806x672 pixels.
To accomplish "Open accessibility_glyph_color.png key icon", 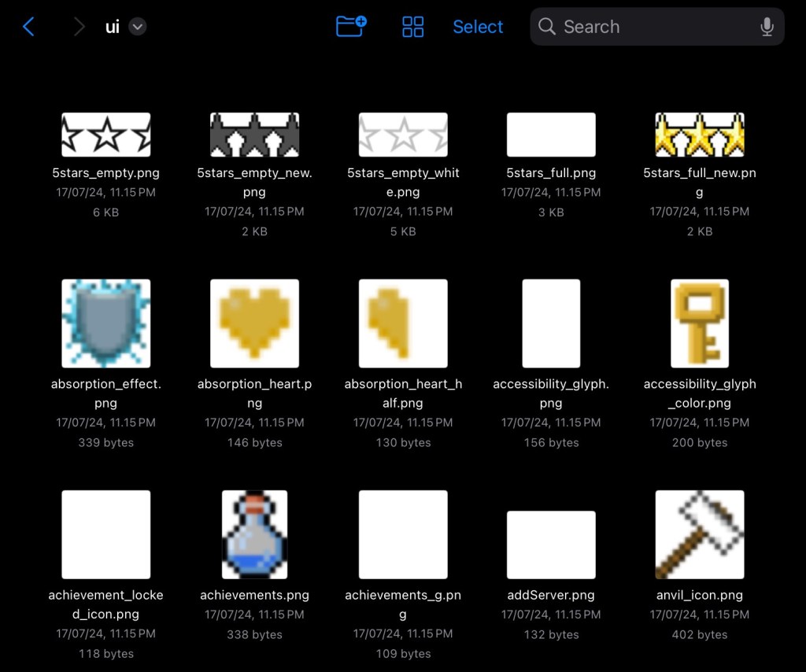I will coord(700,323).
